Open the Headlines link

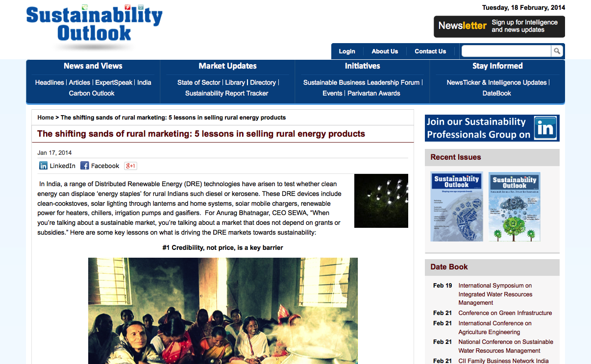pos(49,82)
